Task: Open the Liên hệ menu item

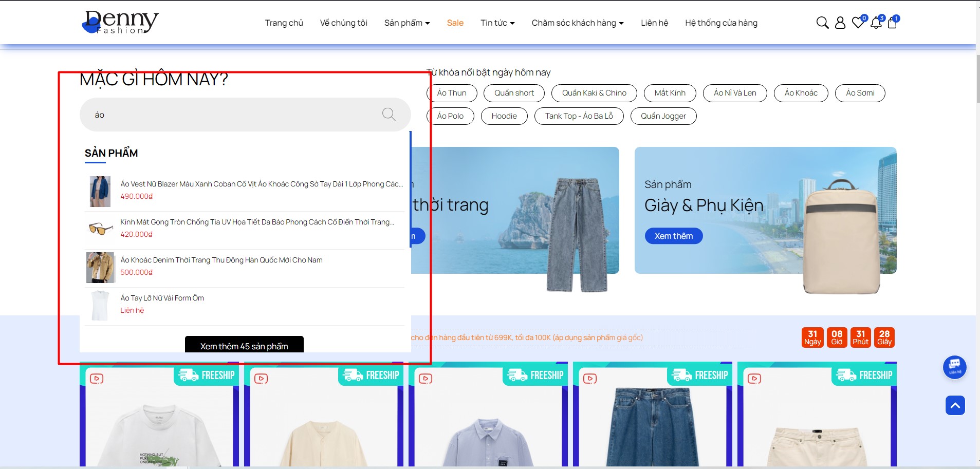Action: pos(655,23)
